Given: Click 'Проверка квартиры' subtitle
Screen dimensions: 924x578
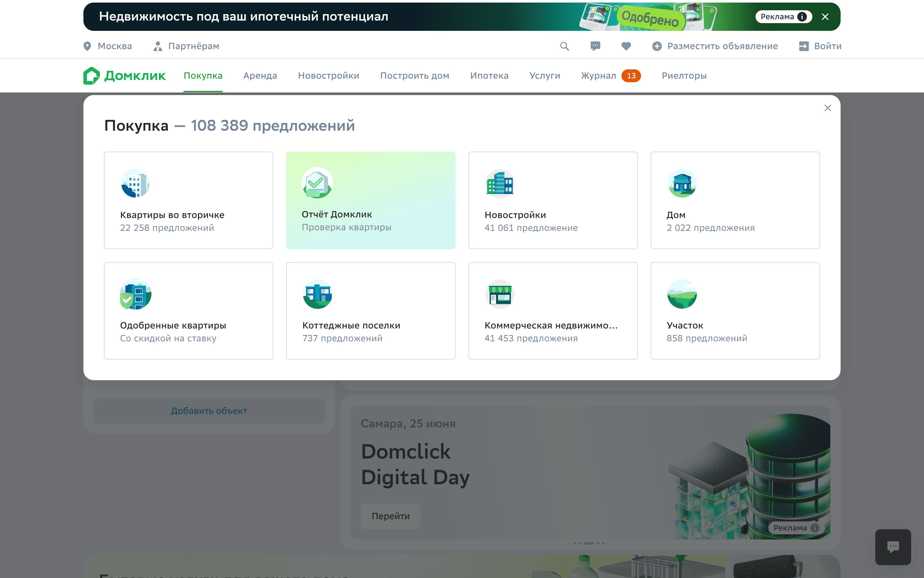Looking at the screenshot, I should 346,227.
